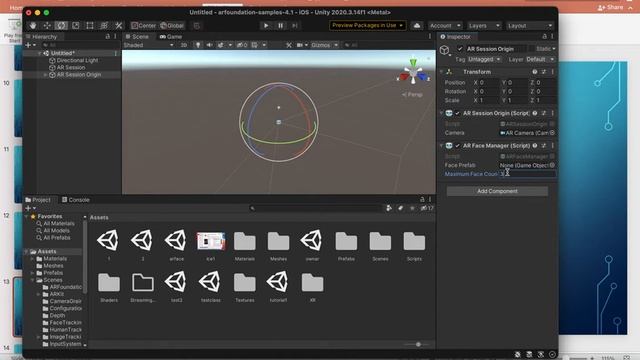Open the AR Session Origin script options menu
The height and width of the screenshot is (360, 640).
click(x=553, y=113)
